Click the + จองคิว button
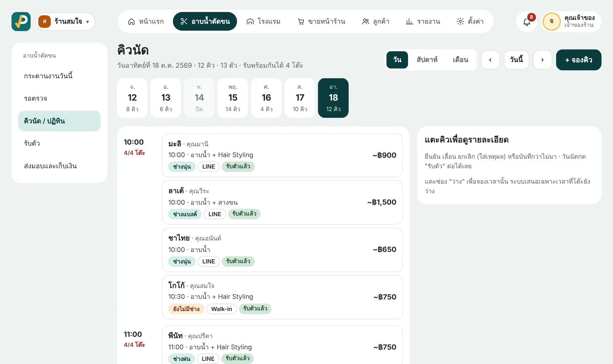 point(579,60)
